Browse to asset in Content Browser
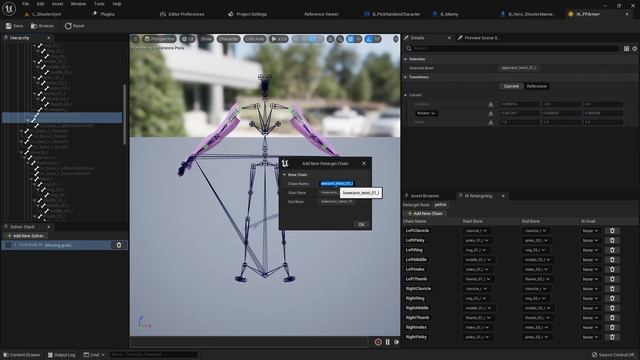 tap(42, 26)
